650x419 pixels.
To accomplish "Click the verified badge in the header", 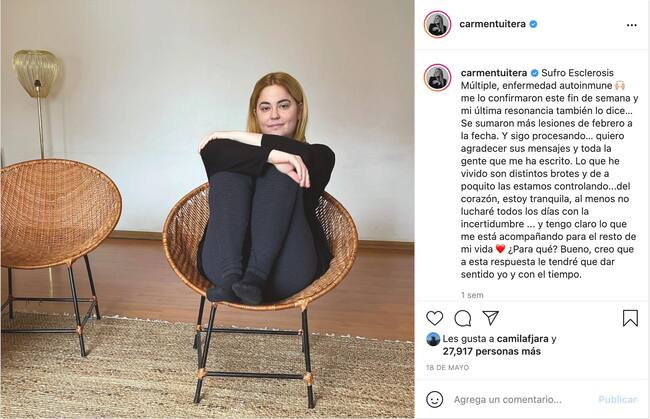I will click(x=534, y=24).
